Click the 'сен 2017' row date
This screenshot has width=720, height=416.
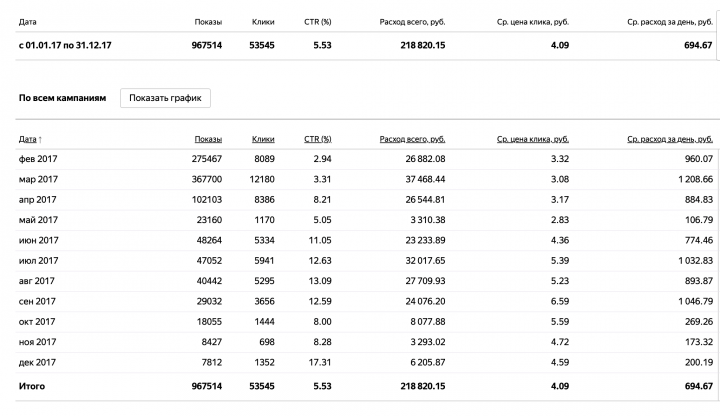click(x=37, y=301)
